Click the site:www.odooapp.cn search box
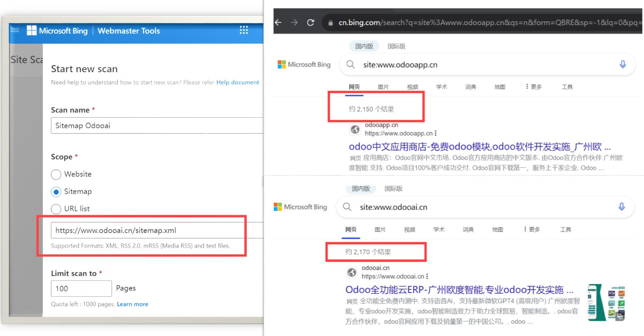644x336 pixels. 488,65
